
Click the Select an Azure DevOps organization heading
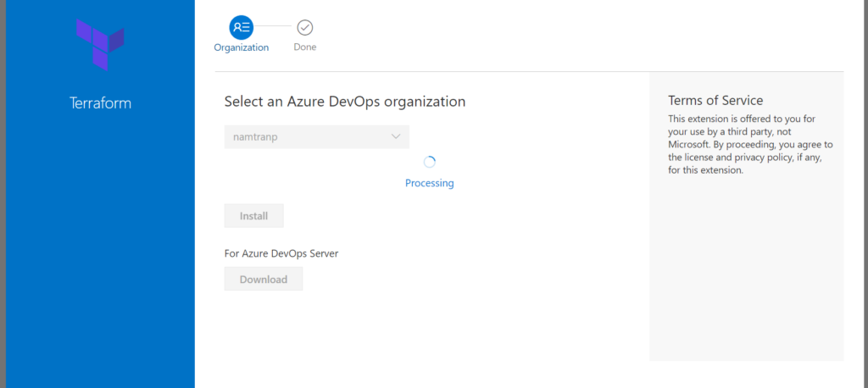pyautogui.click(x=344, y=102)
